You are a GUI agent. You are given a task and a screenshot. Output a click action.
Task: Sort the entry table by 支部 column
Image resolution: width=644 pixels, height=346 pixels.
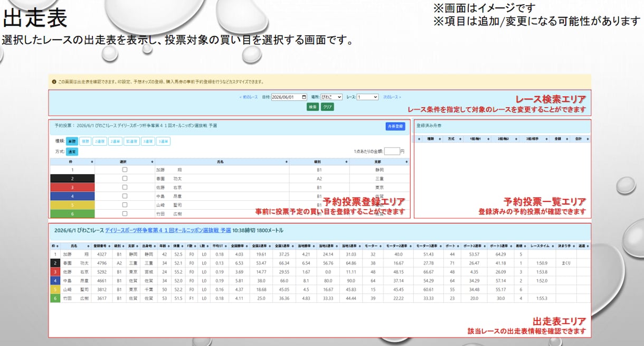379,161
